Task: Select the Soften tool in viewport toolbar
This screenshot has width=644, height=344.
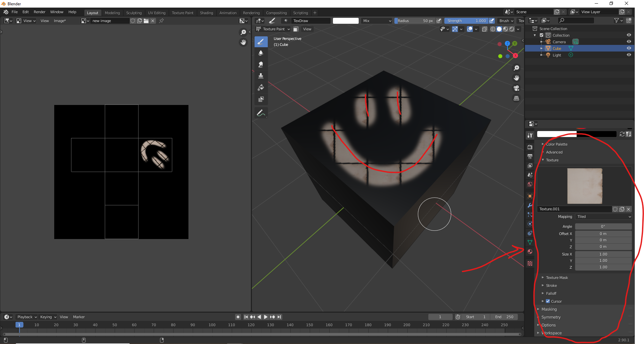Action: [261, 53]
